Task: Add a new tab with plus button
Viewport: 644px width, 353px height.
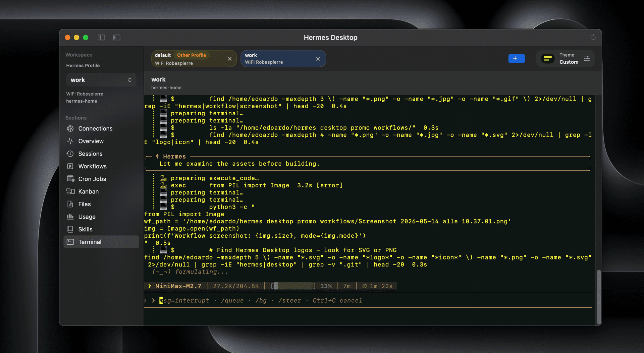Action: pos(517,59)
